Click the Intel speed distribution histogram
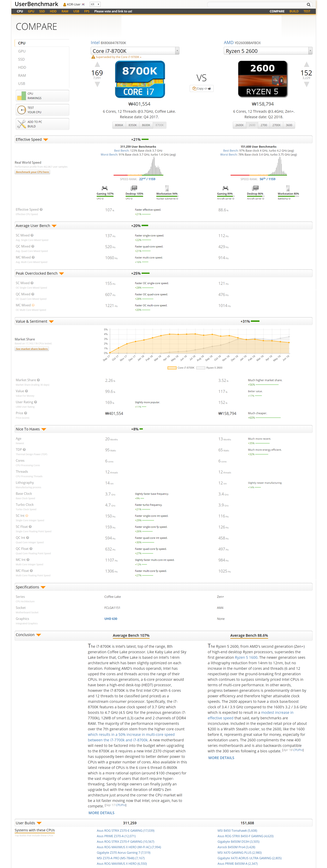Screen dimensions: 327x868 (138, 166)
